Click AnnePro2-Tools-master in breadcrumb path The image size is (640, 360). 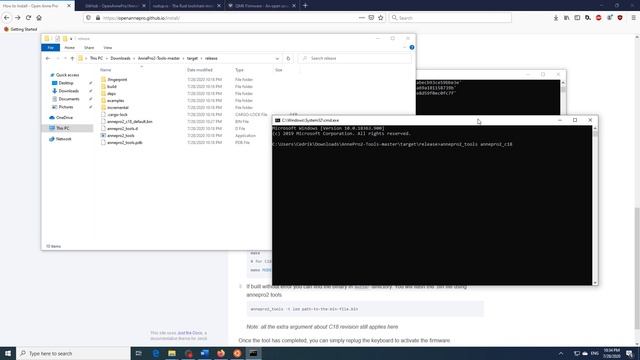tap(159, 58)
